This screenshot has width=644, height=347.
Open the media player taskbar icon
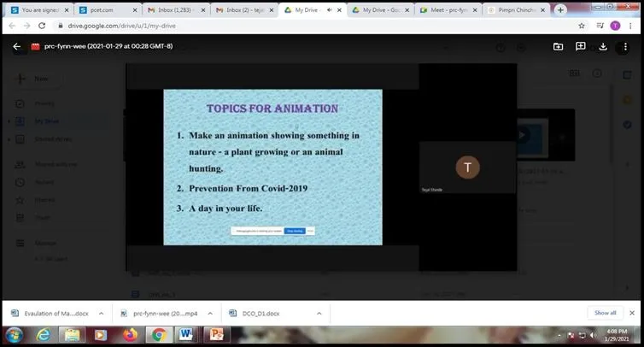[x=100, y=335]
